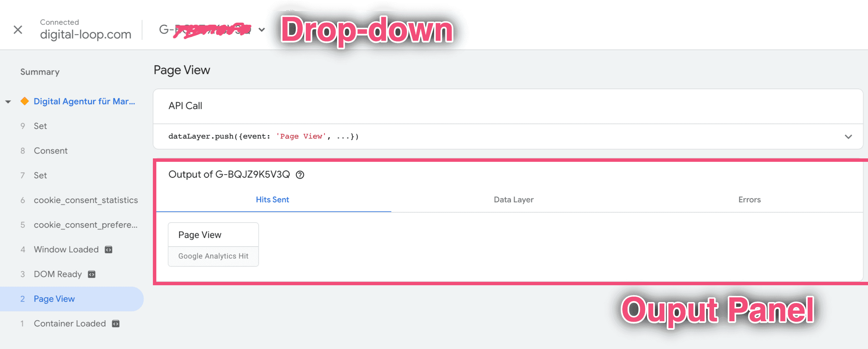
Task: Click the code icon beside Container Loaded
Action: click(116, 324)
